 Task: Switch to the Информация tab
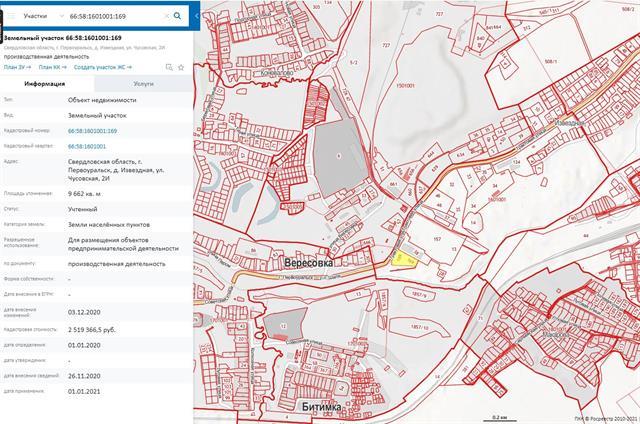pyautogui.click(x=45, y=85)
